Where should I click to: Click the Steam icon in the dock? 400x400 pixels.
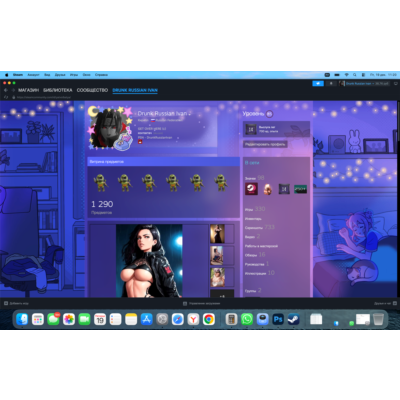pyautogui.click(x=293, y=319)
